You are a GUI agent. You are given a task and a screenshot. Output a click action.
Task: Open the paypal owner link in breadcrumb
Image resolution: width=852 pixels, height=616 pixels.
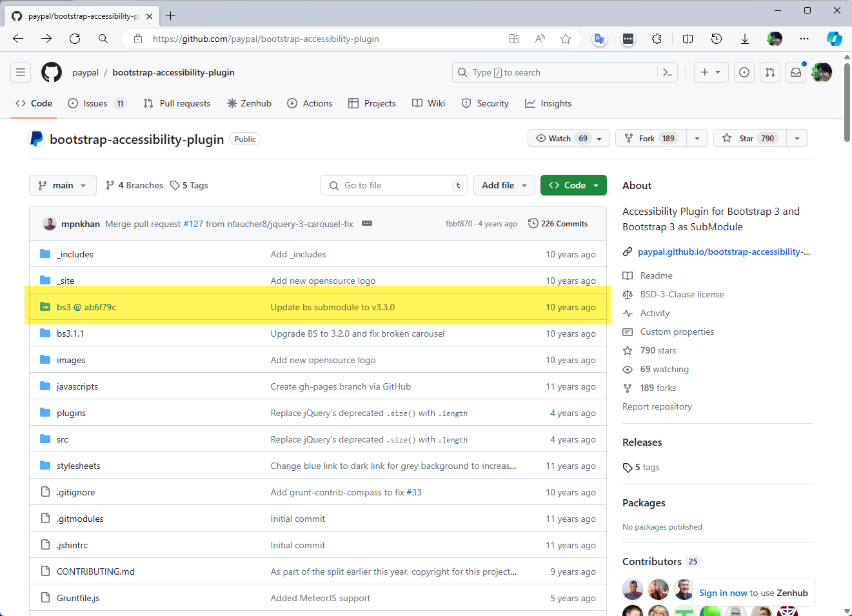(85, 72)
